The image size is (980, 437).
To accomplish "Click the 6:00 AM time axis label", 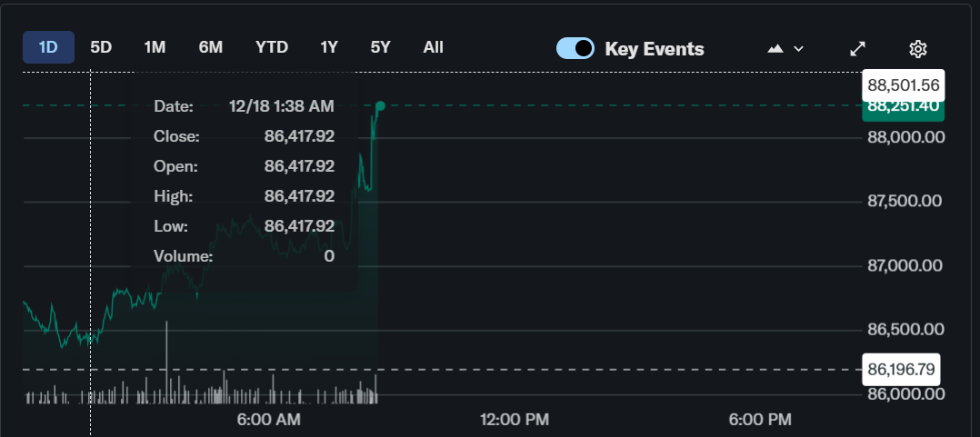I will 268,420.
